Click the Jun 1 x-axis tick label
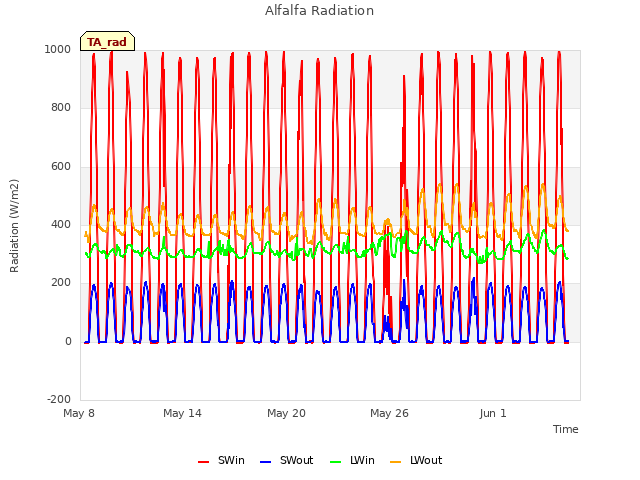640x480 pixels. pyautogui.click(x=493, y=413)
